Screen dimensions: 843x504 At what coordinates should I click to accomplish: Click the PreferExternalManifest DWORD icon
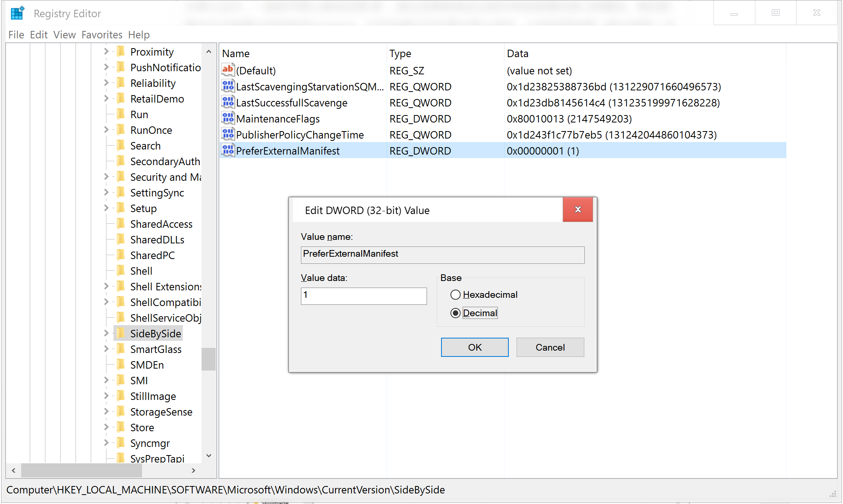[x=228, y=150]
